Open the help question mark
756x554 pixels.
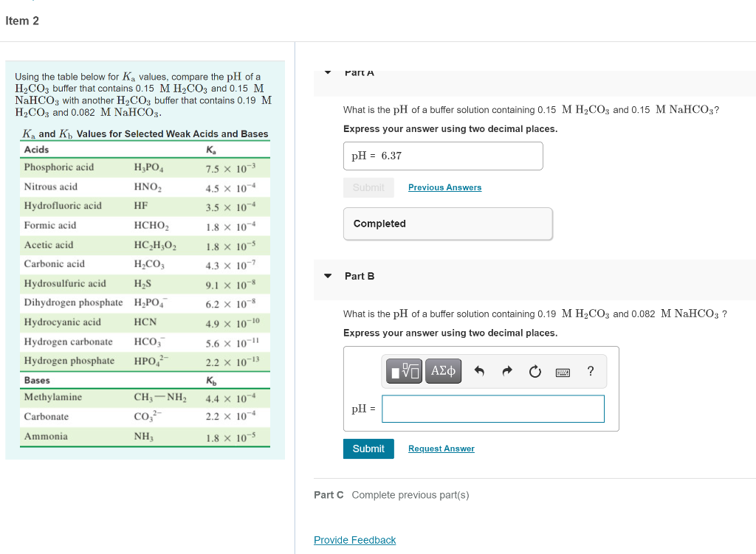click(x=591, y=371)
